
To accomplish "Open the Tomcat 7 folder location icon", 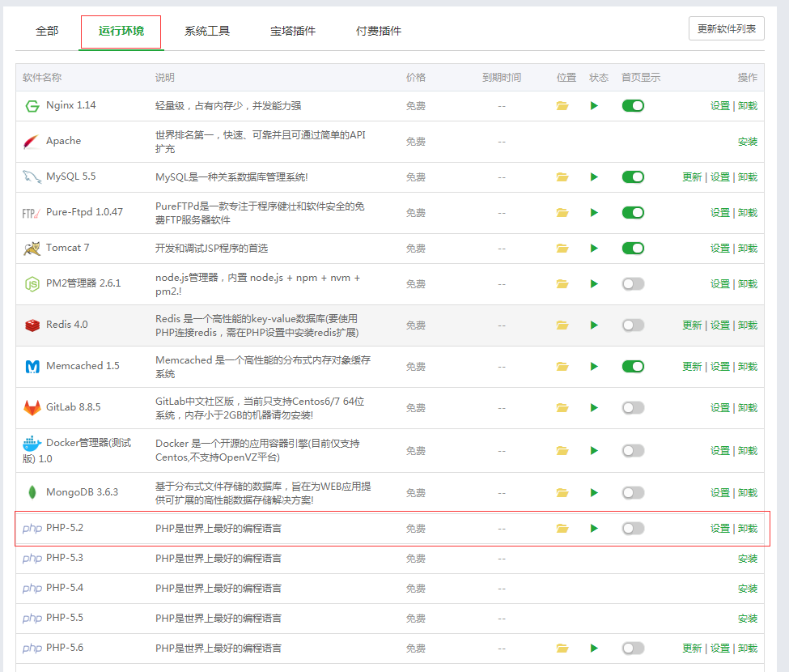I will point(562,249).
